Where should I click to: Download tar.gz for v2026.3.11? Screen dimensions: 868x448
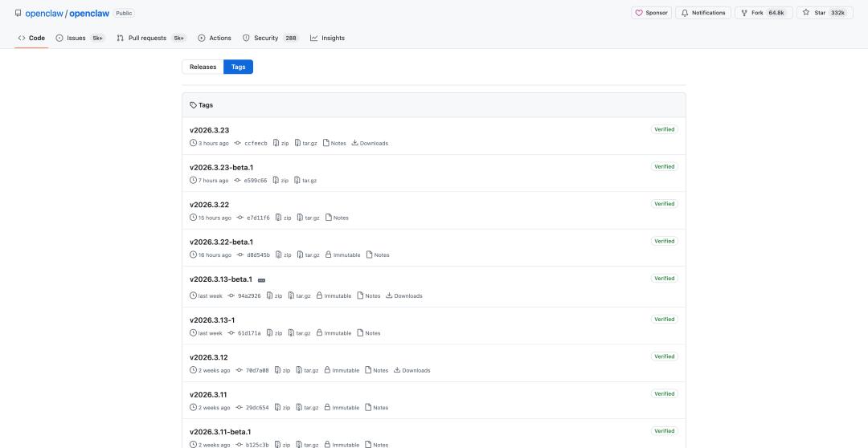click(307, 408)
